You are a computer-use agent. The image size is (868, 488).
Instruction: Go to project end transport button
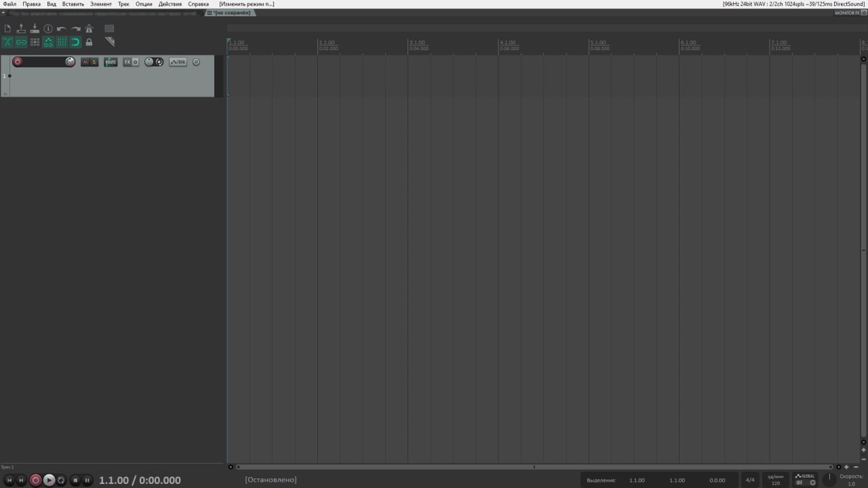tap(21, 480)
